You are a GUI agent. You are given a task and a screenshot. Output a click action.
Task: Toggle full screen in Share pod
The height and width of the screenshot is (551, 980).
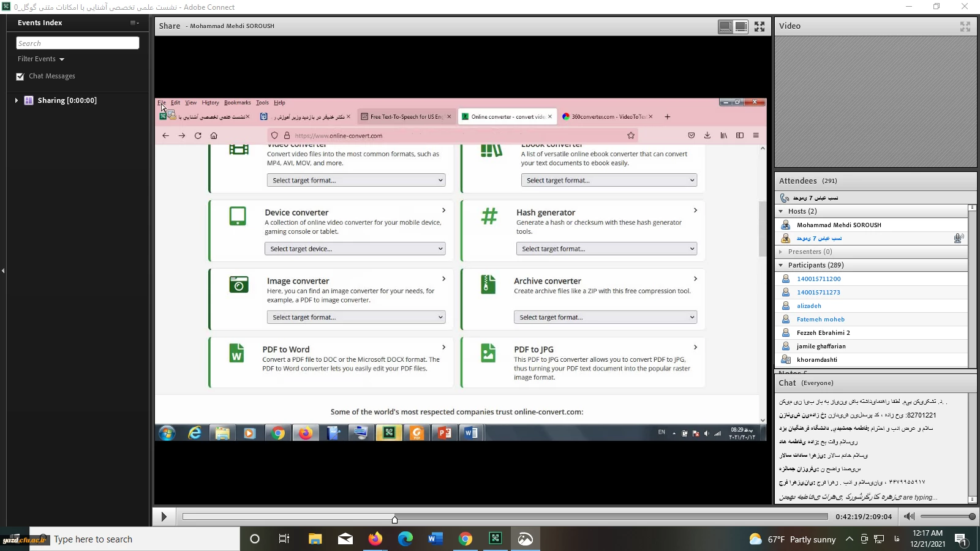[759, 26]
